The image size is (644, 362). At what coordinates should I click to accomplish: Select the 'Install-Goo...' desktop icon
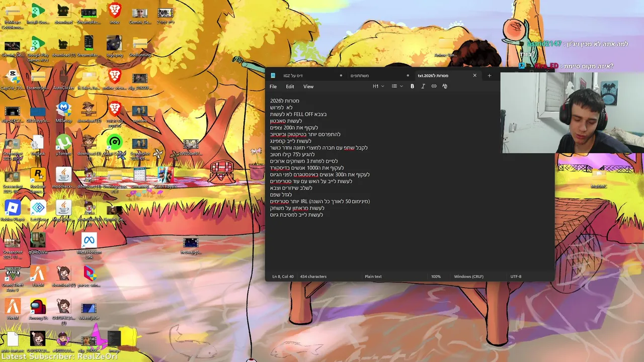click(38, 15)
